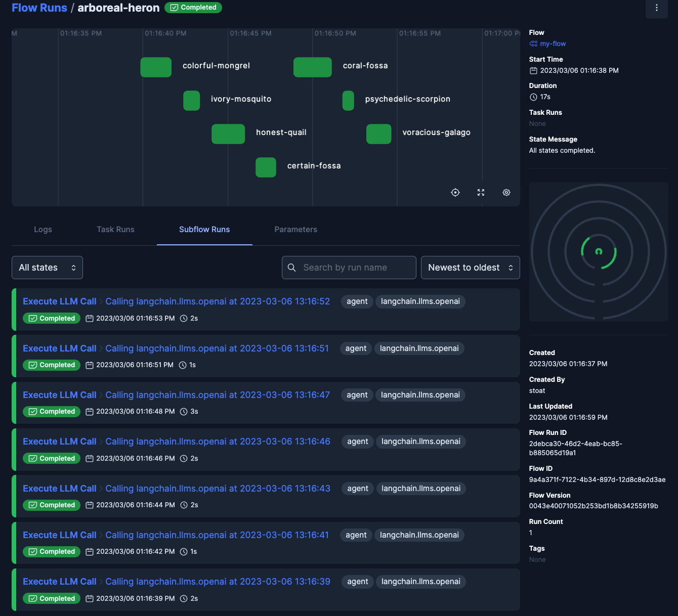Click the flow icon beside my-flow

pos(533,43)
